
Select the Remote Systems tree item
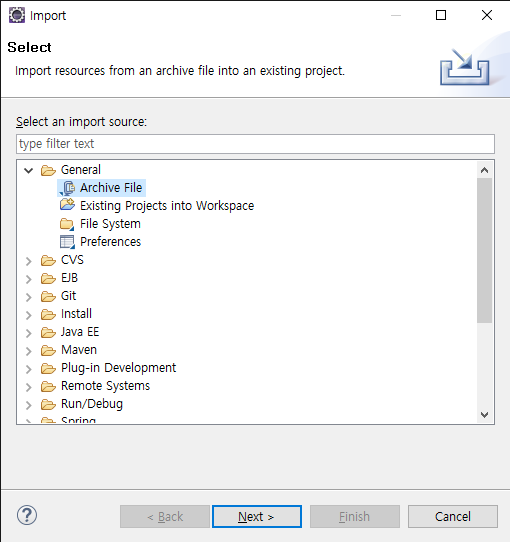(x=105, y=386)
